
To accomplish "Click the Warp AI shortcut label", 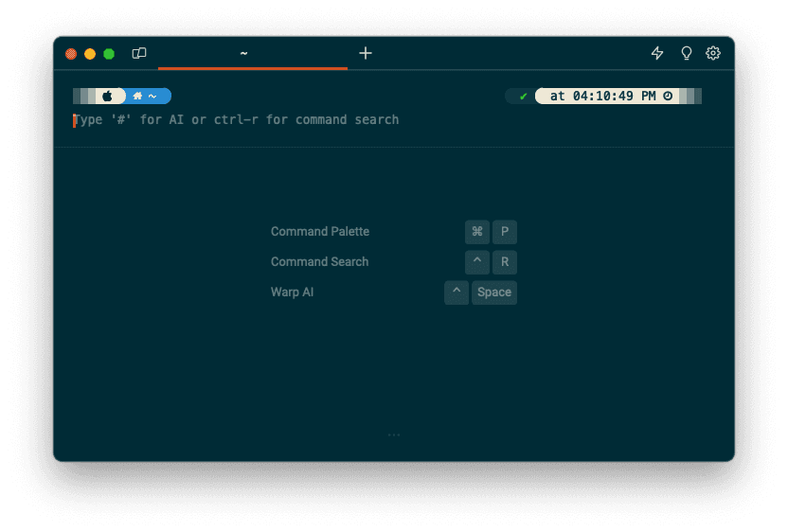I will tap(292, 293).
